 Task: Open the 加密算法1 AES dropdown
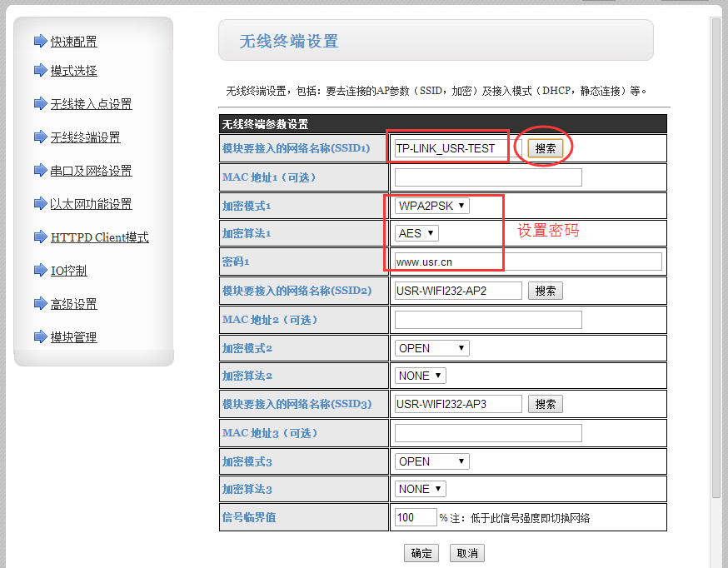416,233
